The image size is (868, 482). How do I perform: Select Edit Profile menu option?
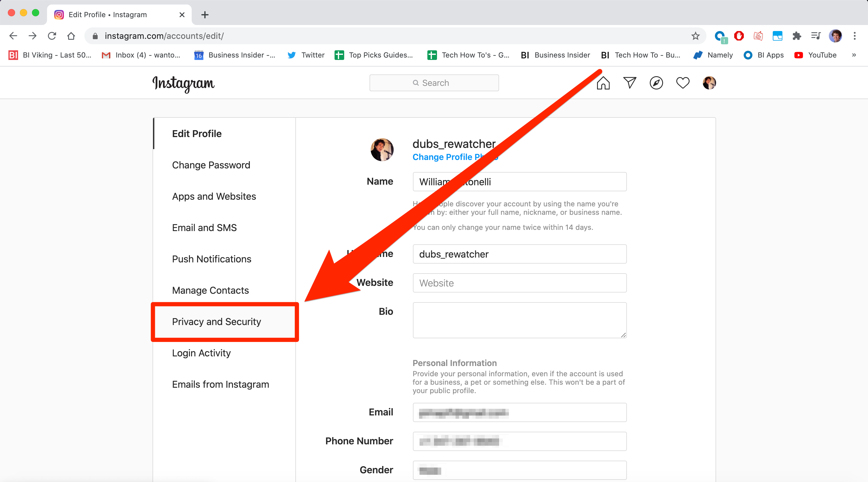pos(197,133)
